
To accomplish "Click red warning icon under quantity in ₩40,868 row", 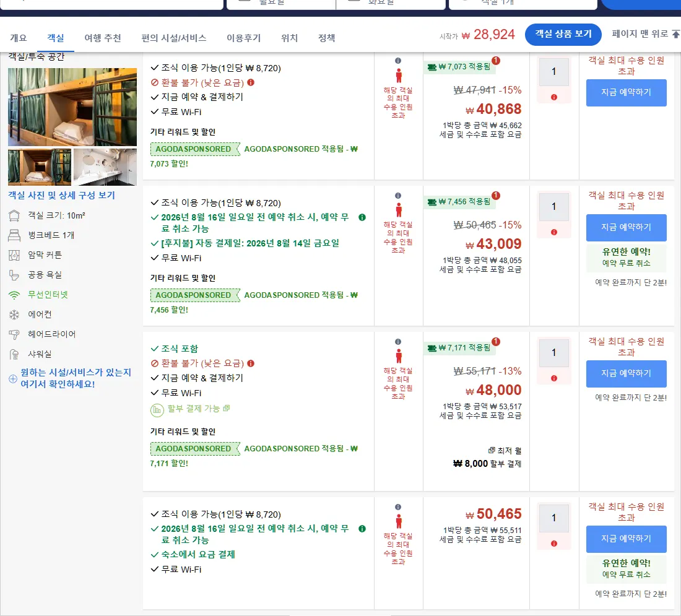I will (553, 97).
